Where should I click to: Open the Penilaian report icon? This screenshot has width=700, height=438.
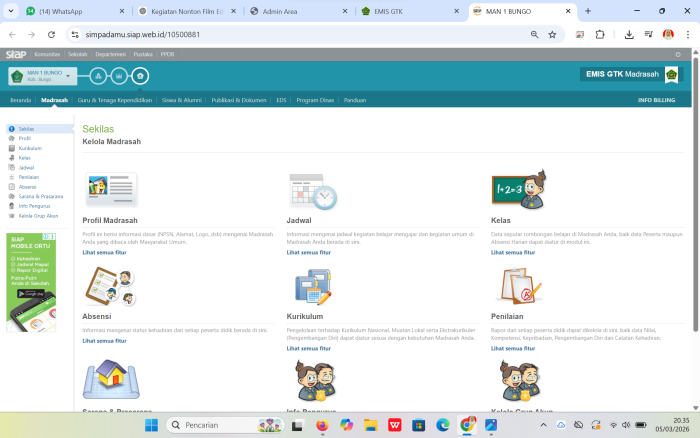pos(518,287)
